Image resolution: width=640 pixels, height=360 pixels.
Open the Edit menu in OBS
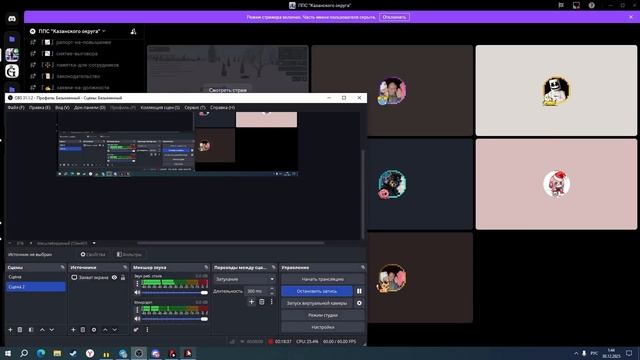[x=40, y=108]
